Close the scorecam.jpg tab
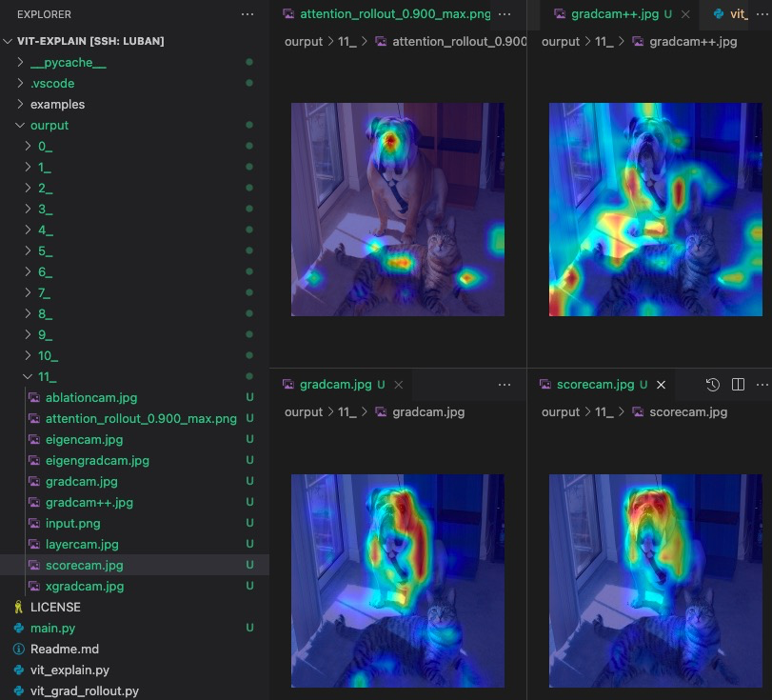The height and width of the screenshot is (700, 772). point(661,384)
